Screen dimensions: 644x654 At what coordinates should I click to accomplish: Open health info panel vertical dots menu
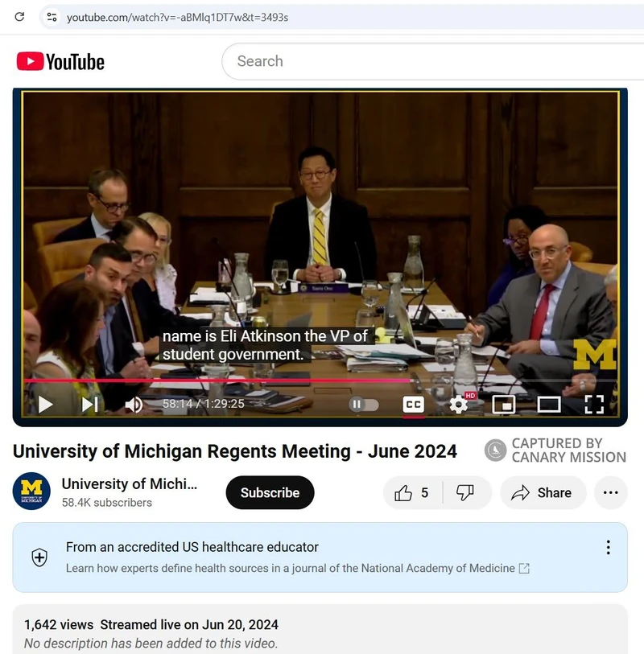608,547
